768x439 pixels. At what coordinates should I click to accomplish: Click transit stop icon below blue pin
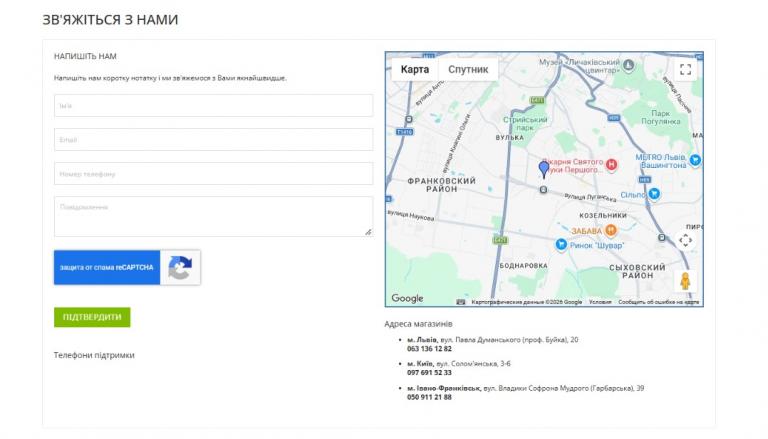(543, 190)
